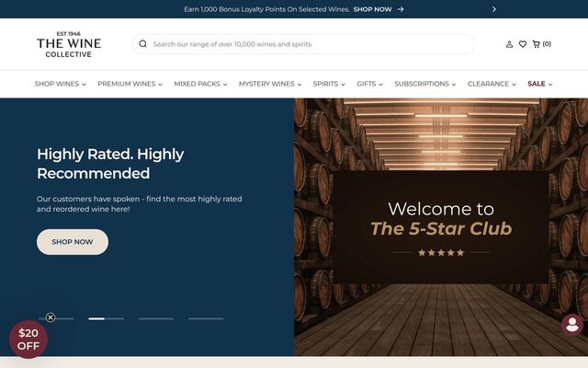This screenshot has width=588, height=368.
Task: Expand the SPIRITS menu
Action: [x=329, y=84]
